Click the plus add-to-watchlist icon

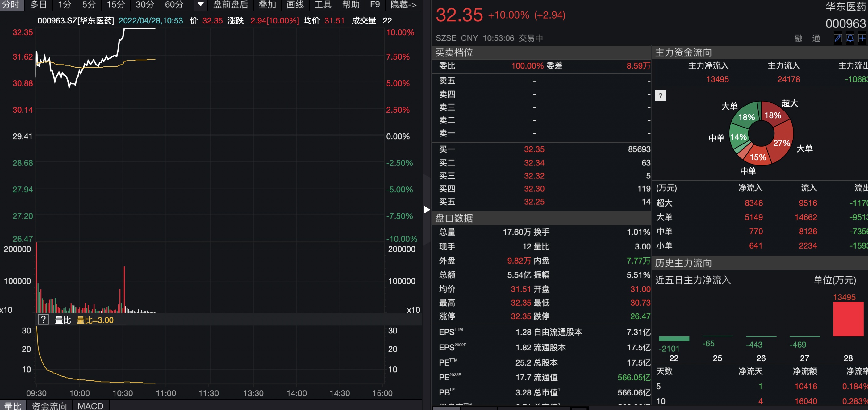coord(862,38)
